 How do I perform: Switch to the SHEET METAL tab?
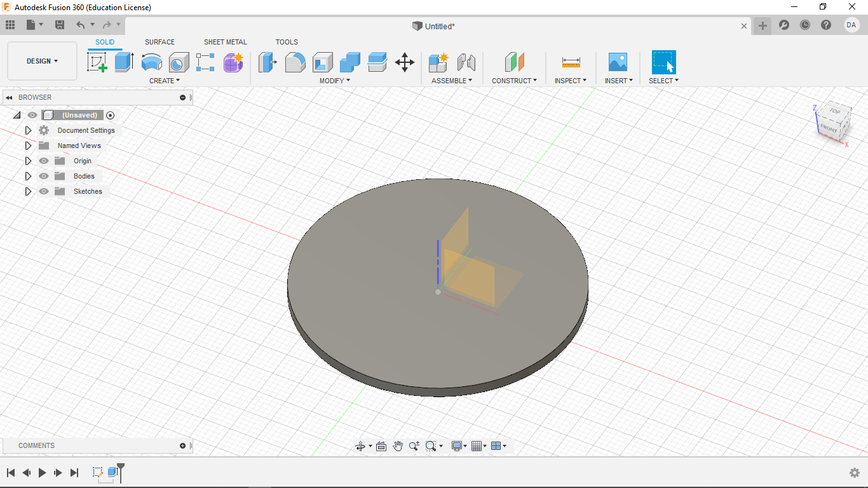point(226,42)
